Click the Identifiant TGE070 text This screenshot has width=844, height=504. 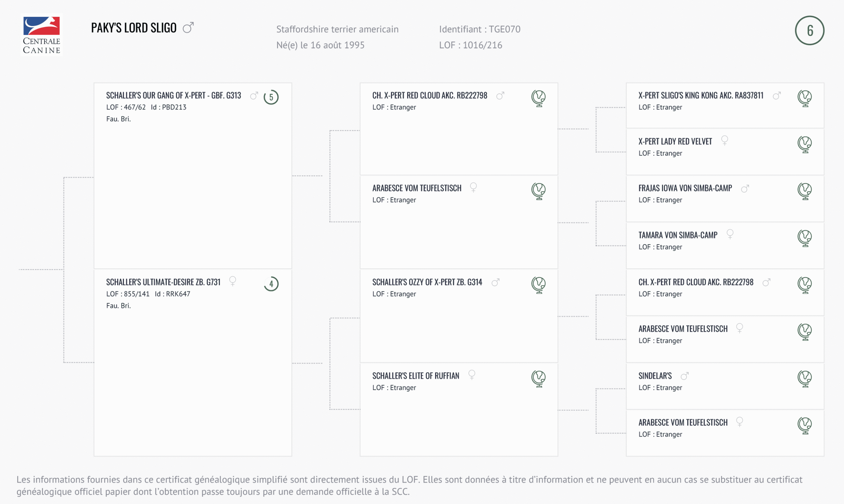pos(480,29)
